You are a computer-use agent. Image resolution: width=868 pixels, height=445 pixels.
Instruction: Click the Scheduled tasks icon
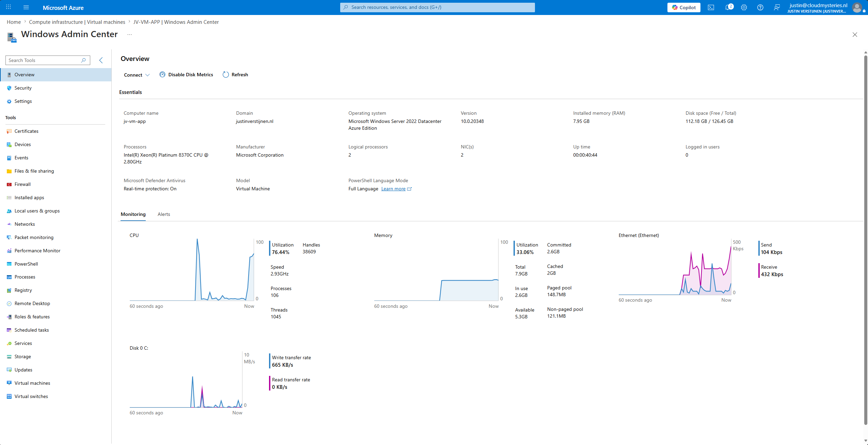pyautogui.click(x=9, y=330)
